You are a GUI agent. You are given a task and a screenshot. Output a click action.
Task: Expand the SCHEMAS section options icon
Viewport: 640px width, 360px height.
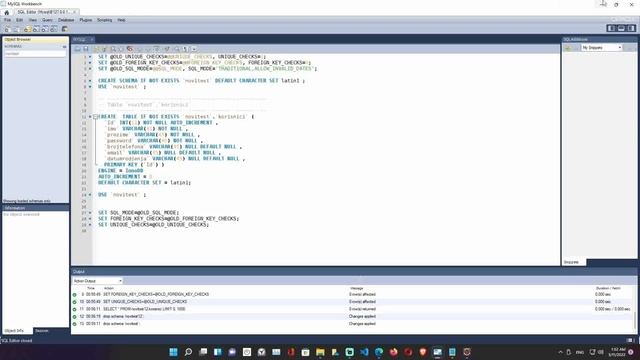64,47
